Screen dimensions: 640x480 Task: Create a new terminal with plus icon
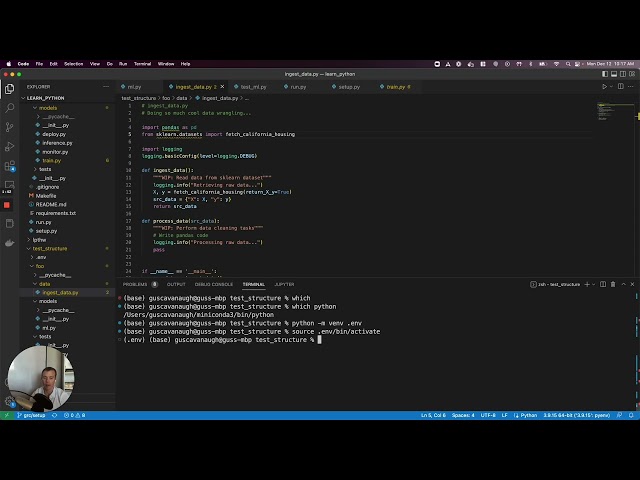[x=587, y=284]
